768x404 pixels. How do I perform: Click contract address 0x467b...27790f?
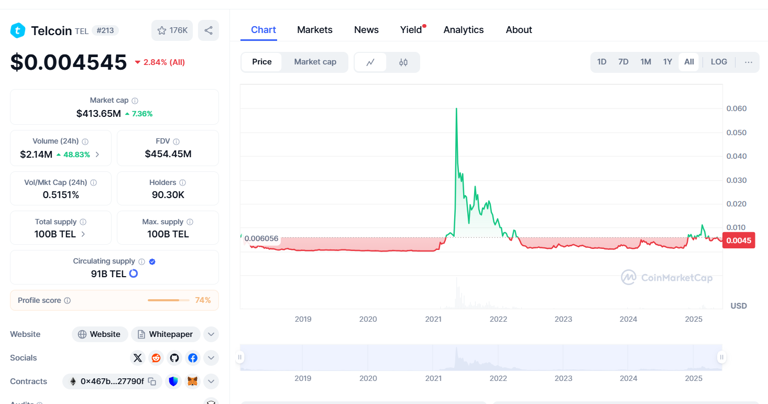112,381
